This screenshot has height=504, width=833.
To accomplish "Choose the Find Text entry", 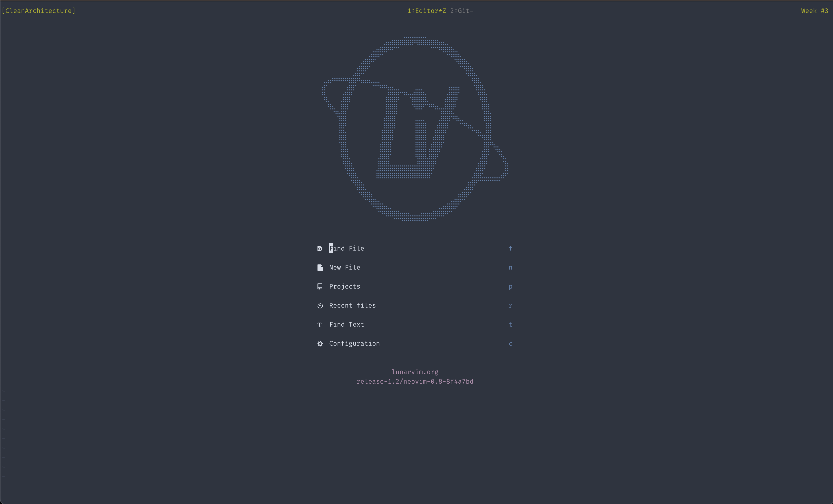I will pos(347,325).
